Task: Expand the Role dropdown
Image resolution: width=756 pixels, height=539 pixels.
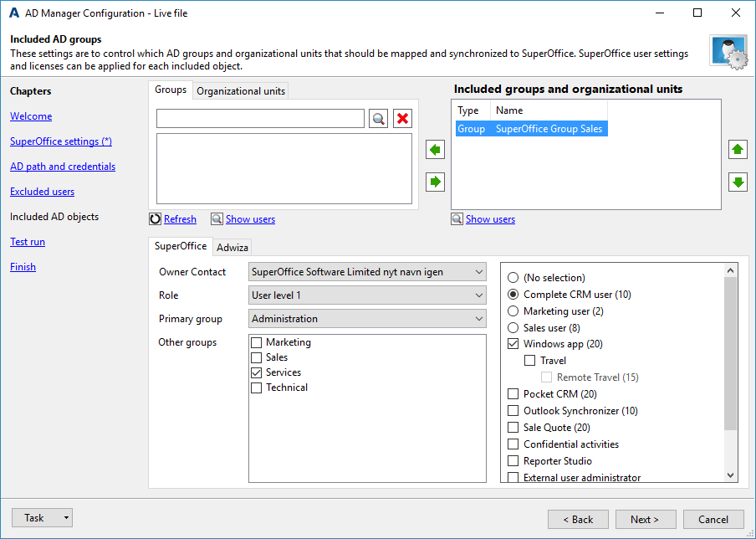Action: click(x=368, y=295)
